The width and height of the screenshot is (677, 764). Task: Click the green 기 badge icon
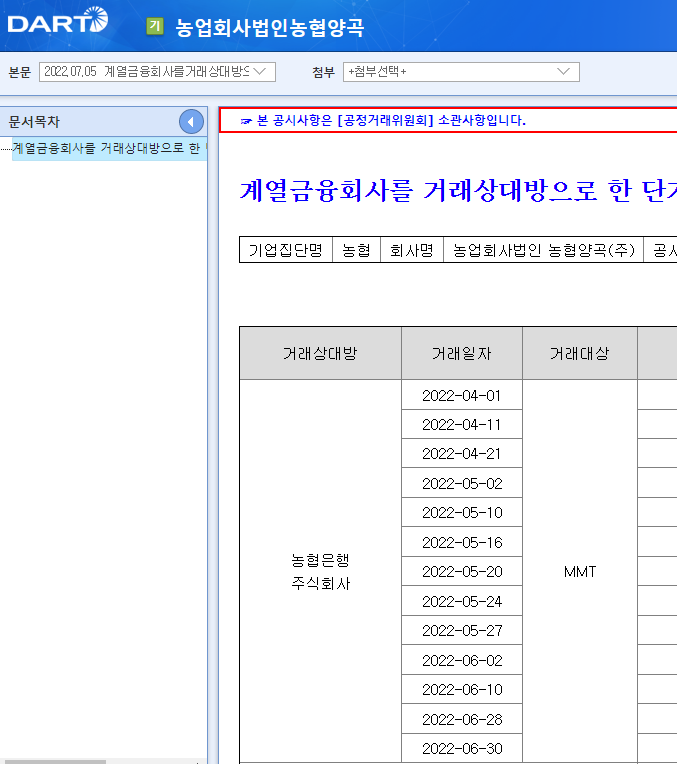[155, 26]
